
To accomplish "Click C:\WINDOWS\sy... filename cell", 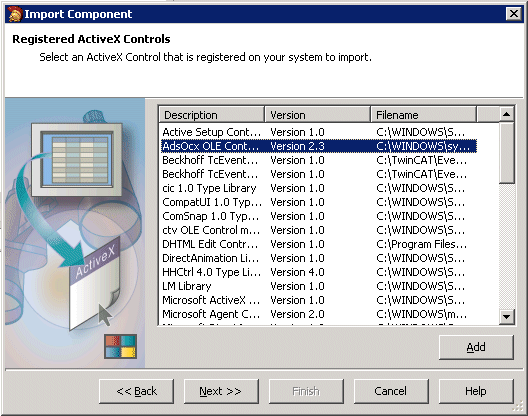I will click(423, 146).
